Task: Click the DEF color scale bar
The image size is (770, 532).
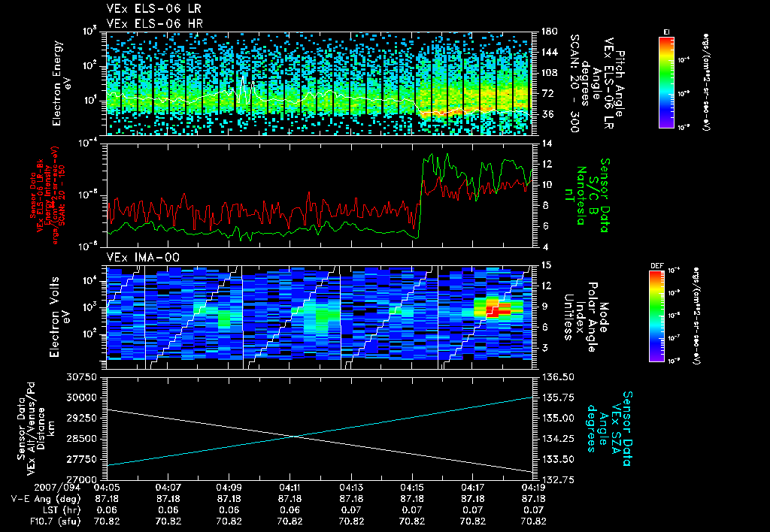Action: pyautogui.click(x=656, y=316)
